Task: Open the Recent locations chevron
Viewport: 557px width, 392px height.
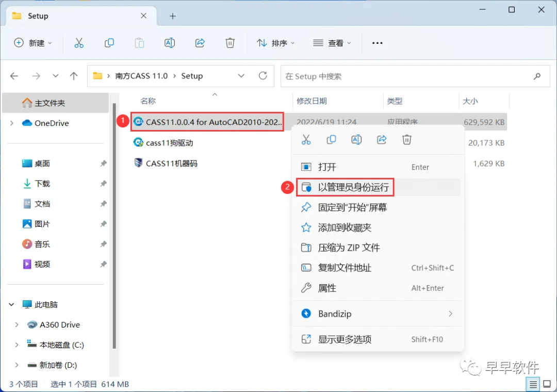Action: pyautogui.click(x=55, y=76)
